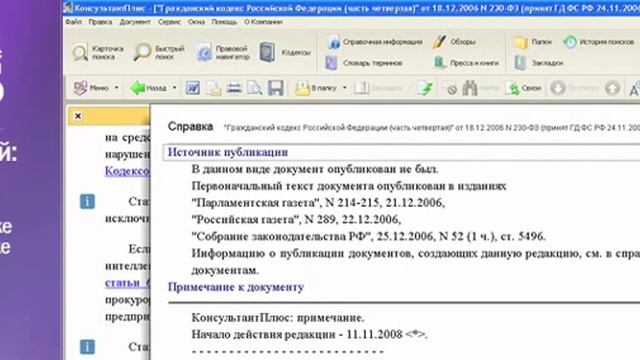The height and width of the screenshot is (360, 640).
Task: Send document by email icon
Action: [213, 88]
